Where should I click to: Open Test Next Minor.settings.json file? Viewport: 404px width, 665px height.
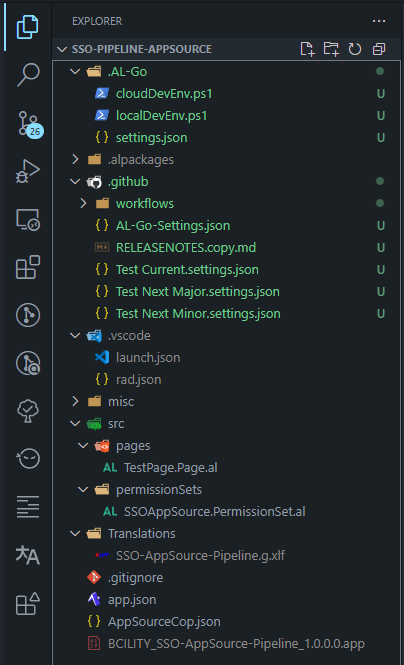click(198, 314)
